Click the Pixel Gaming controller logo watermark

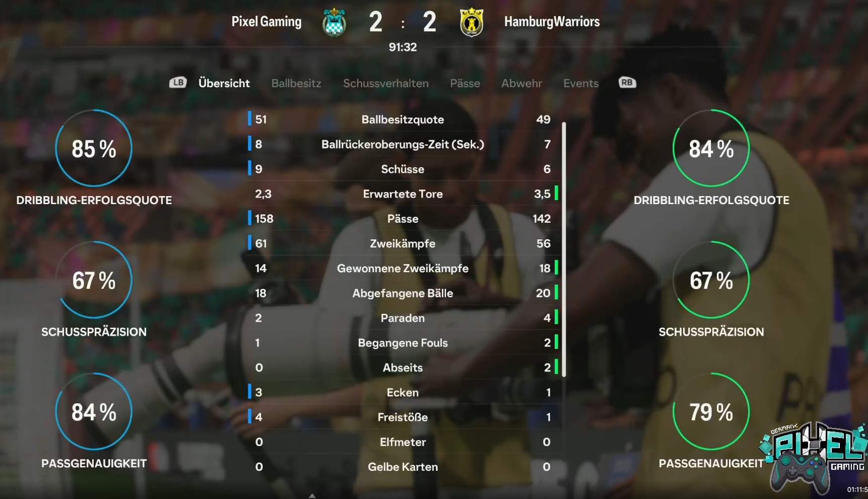(x=813, y=458)
